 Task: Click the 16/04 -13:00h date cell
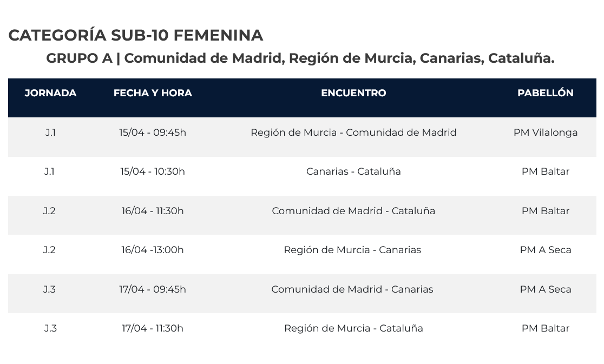pos(153,250)
